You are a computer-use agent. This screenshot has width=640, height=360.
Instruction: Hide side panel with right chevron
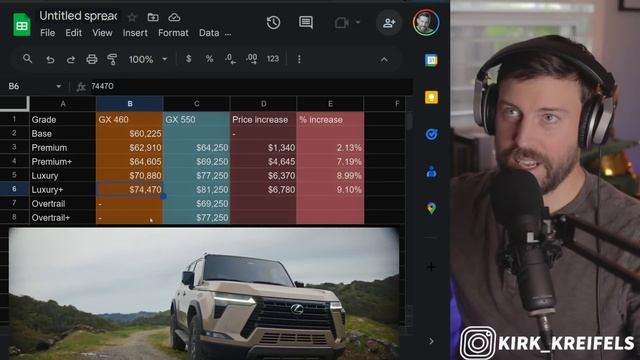pyautogui.click(x=431, y=341)
